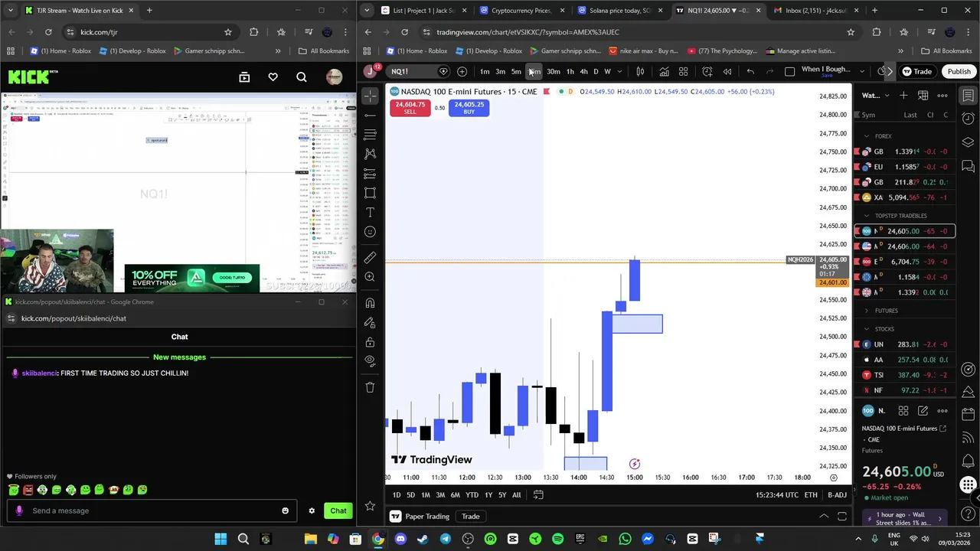
Task: Click the trash icon to remove drawings
Action: (370, 387)
